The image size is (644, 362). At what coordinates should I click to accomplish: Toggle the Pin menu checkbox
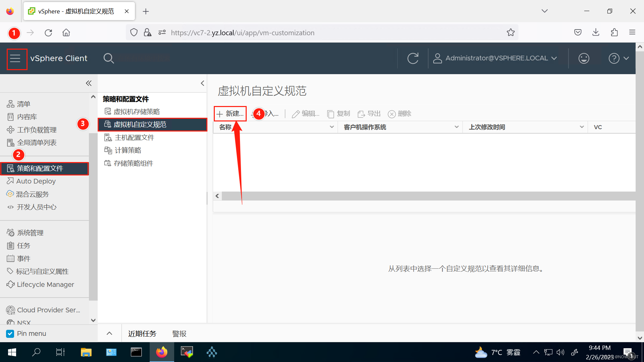(x=10, y=333)
